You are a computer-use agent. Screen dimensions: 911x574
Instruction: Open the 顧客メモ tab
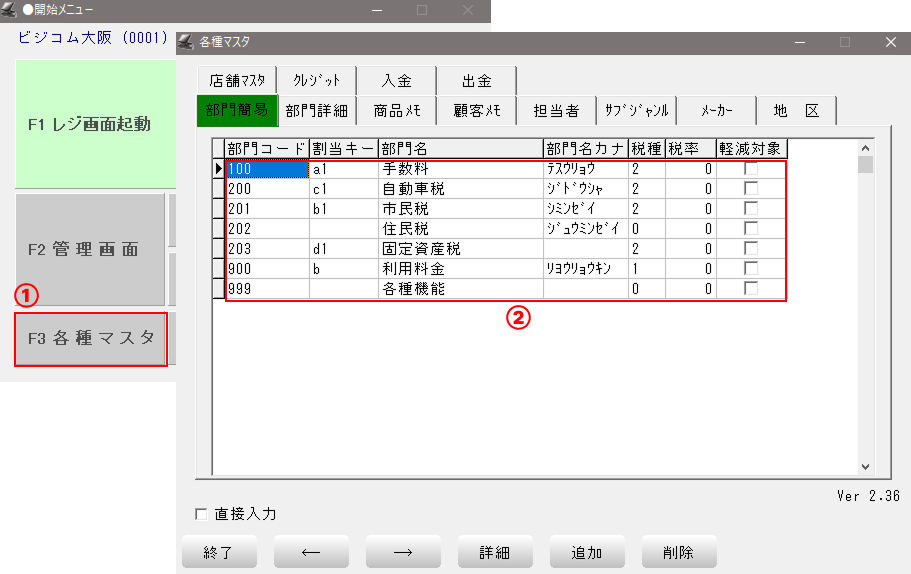click(x=477, y=111)
